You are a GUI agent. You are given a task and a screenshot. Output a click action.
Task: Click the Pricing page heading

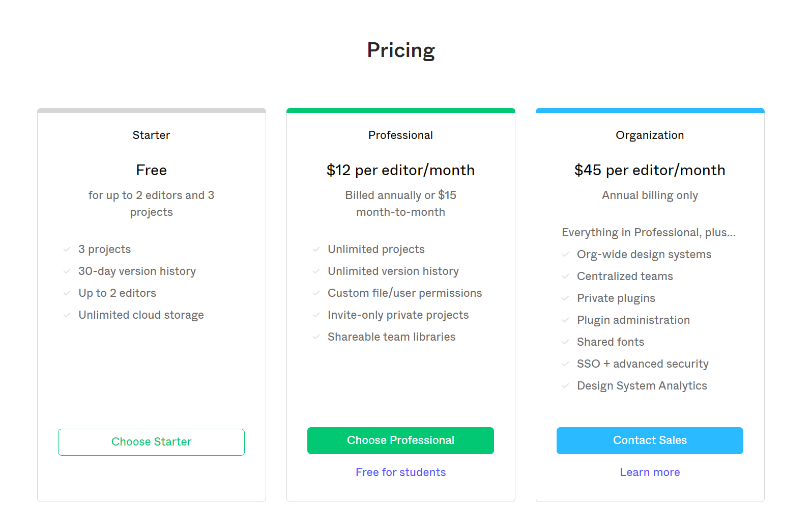pyautogui.click(x=401, y=50)
